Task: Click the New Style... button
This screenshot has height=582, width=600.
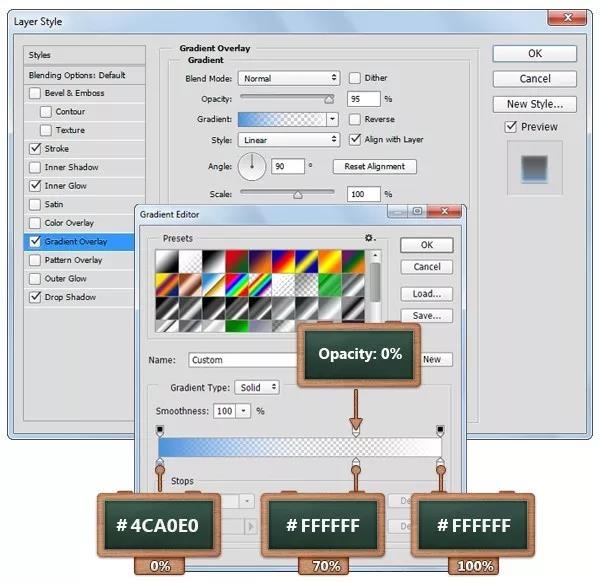Action: tap(535, 104)
